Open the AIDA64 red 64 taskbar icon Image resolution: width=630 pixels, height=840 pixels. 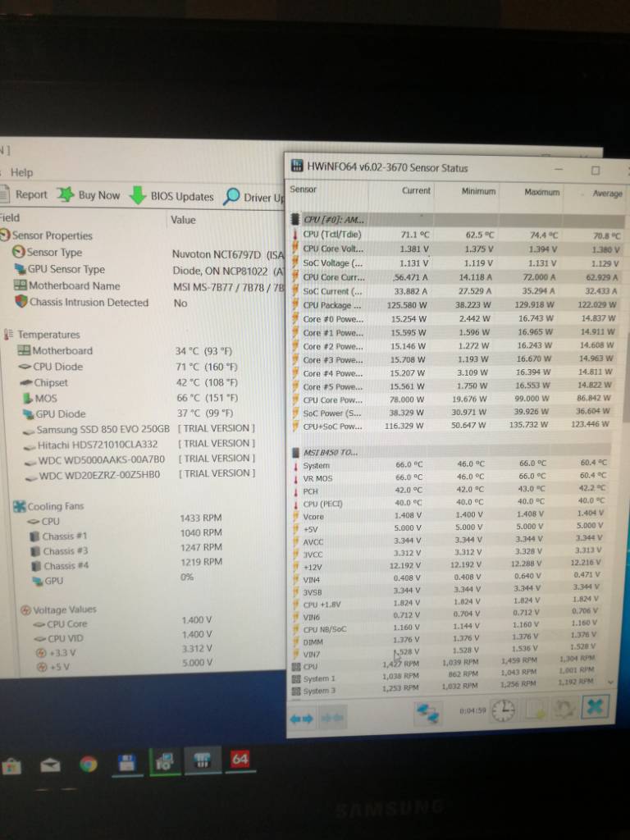pyautogui.click(x=240, y=759)
